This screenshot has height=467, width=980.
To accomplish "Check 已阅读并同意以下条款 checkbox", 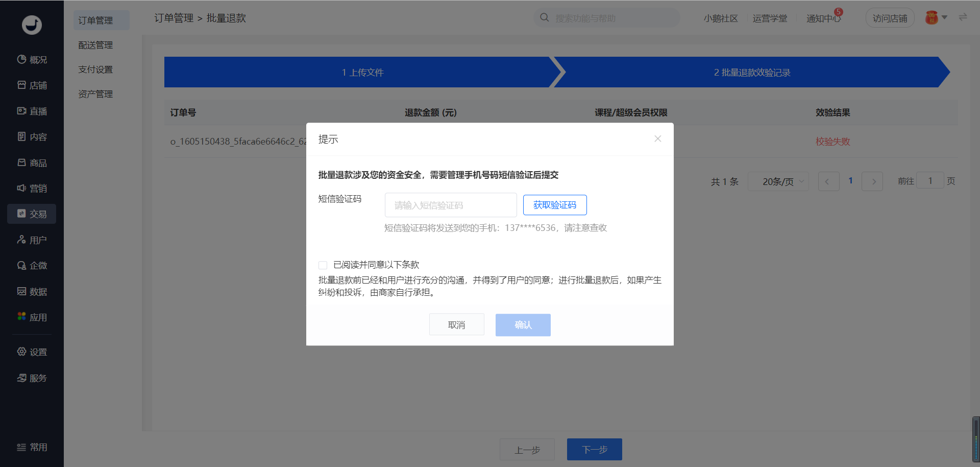I will click(x=323, y=265).
